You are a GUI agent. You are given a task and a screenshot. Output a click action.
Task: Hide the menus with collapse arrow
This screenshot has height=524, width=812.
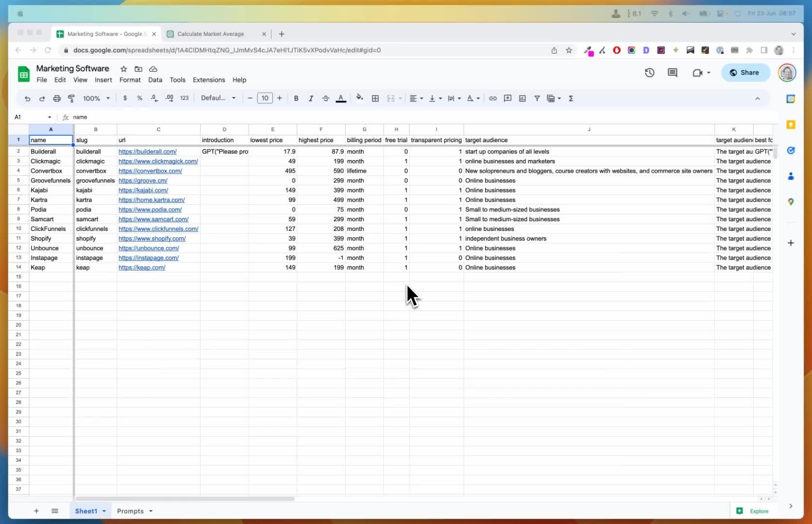[x=758, y=98]
